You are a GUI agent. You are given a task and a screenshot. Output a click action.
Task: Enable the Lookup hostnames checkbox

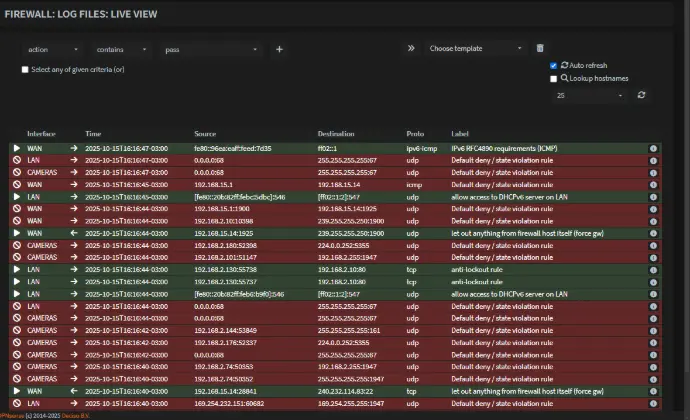[554, 78]
